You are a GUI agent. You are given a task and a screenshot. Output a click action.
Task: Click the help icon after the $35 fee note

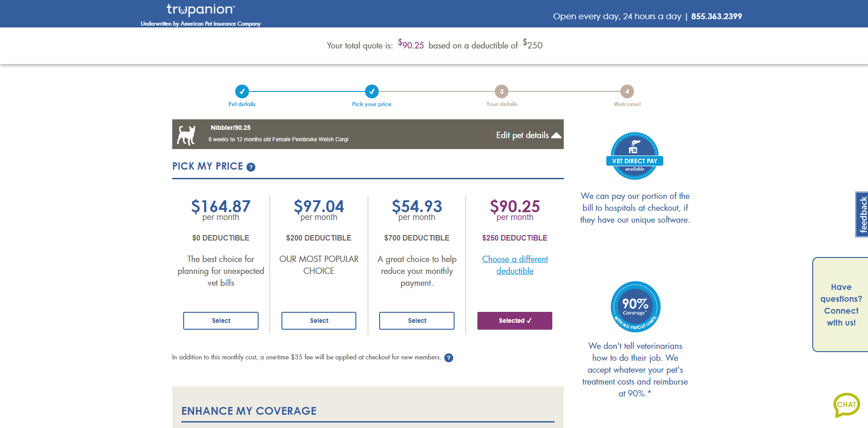click(x=449, y=358)
